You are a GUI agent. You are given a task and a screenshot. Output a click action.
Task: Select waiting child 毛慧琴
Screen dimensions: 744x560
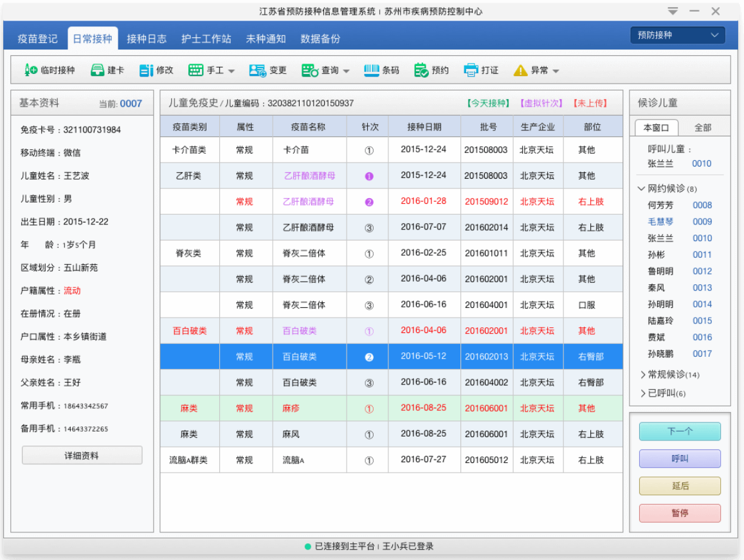pyautogui.click(x=660, y=222)
